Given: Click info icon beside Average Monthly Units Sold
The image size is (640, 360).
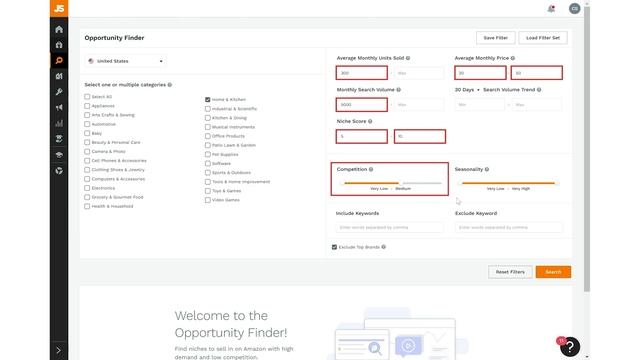Looking at the screenshot, I should click(408, 58).
